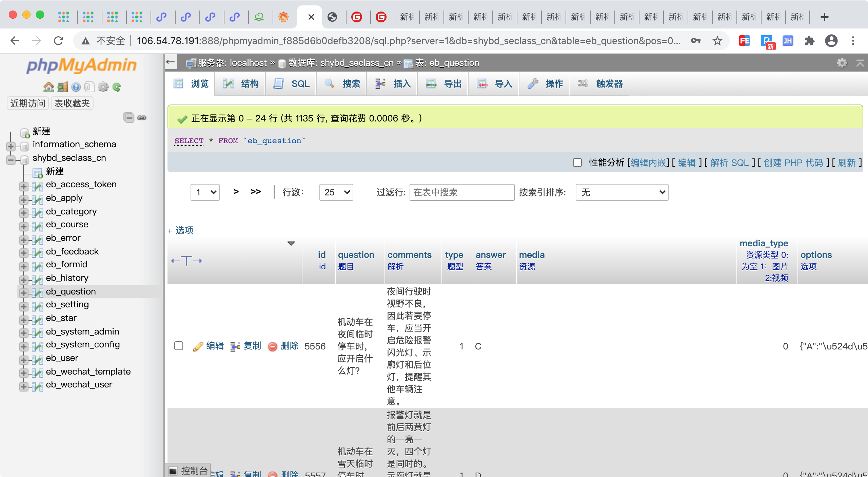The height and width of the screenshot is (477, 868).
Task: Click the phpMyAdmin home house icon
Action: [x=48, y=87]
